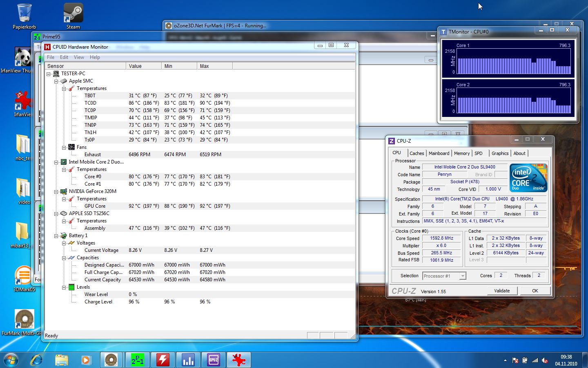Open the View menu in Hardware Monitor

(79, 57)
